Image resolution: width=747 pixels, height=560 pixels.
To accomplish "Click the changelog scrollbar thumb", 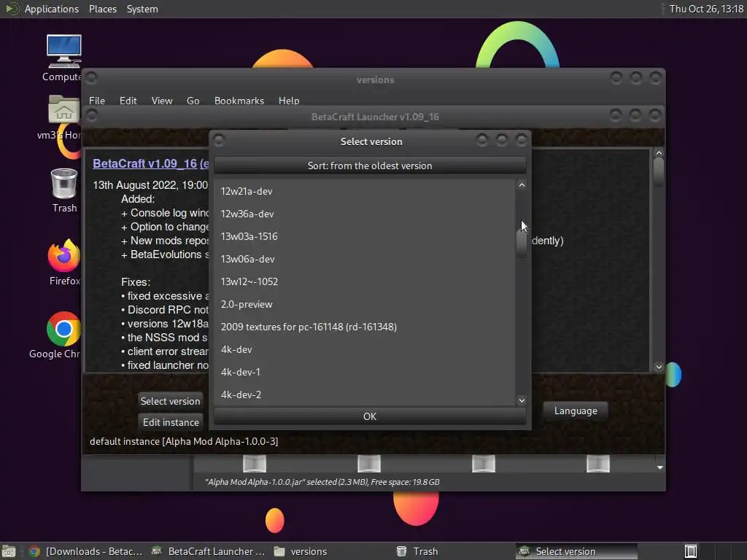I will point(659,172).
